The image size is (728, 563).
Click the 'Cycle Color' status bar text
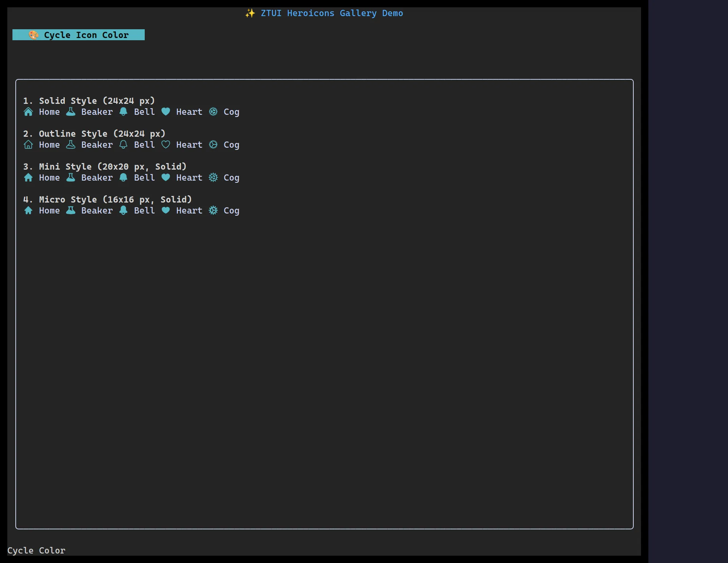pyautogui.click(x=36, y=550)
